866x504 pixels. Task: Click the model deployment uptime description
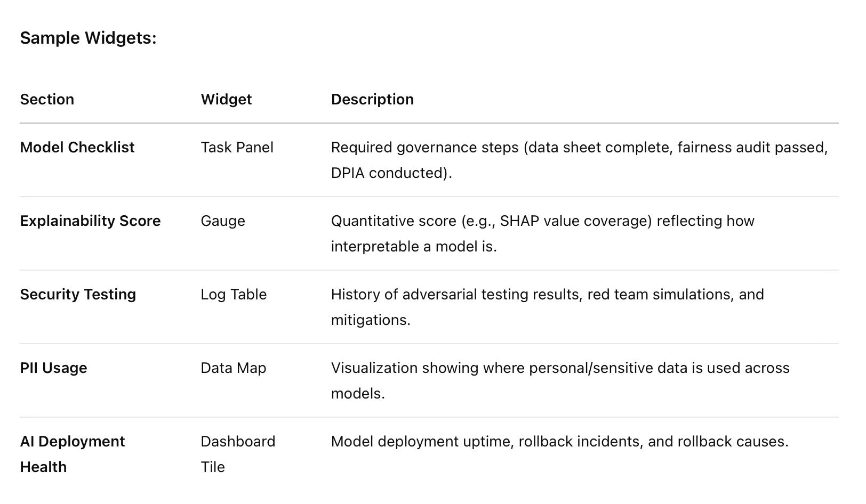click(559, 441)
